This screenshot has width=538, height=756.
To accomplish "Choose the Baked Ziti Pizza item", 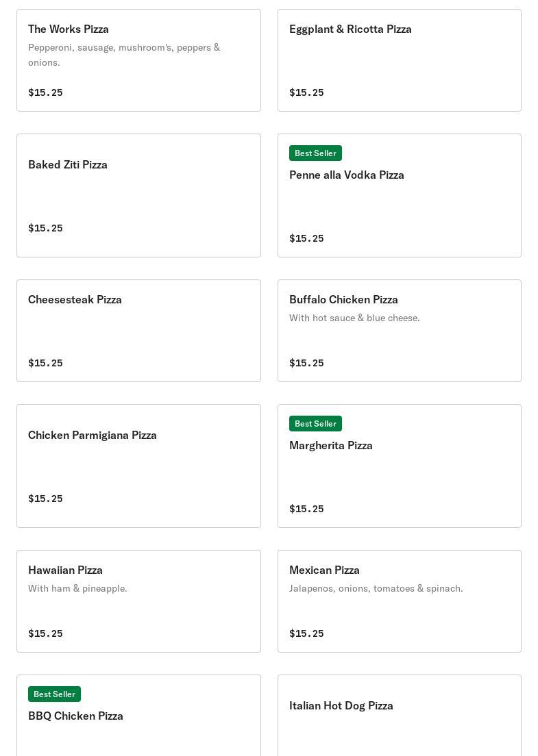I will click(138, 195).
